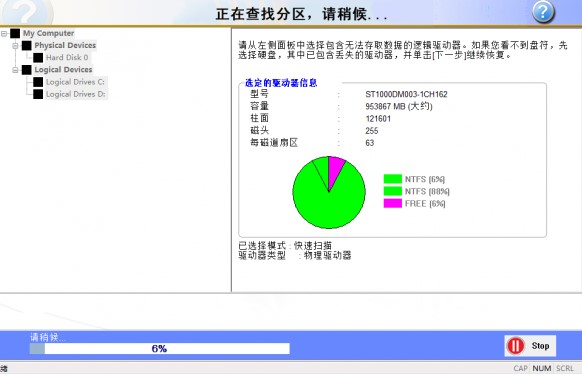Select Hard Disk 0 in device tree
582x374 pixels.
click(x=67, y=58)
